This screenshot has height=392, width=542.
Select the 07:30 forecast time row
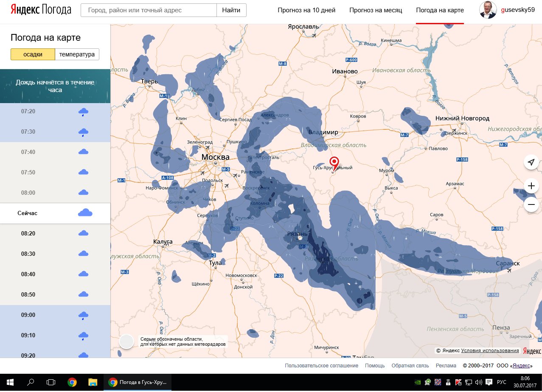tap(55, 132)
